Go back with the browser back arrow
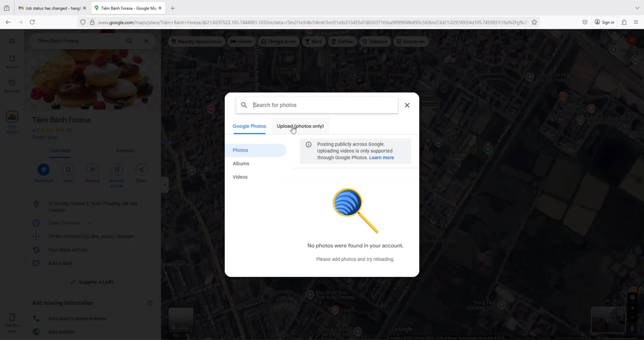This screenshot has height=340, width=644. [x=8, y=22]
